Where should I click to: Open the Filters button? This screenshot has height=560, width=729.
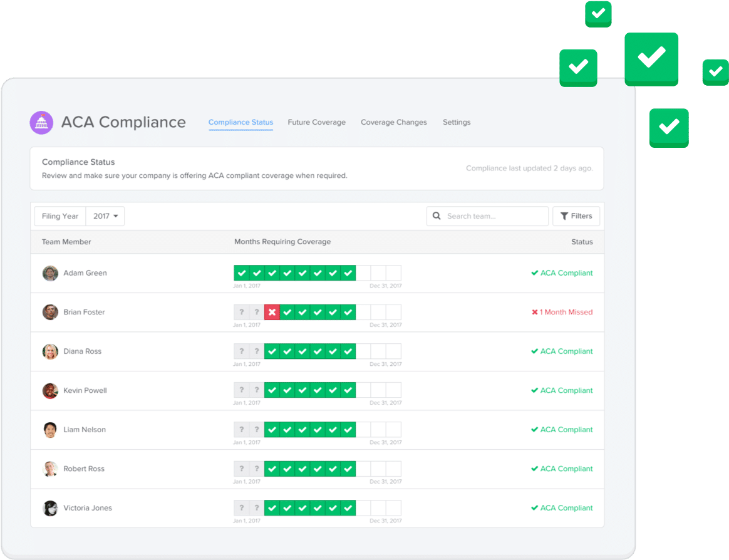pyautogui.click(x=576, y=216)
